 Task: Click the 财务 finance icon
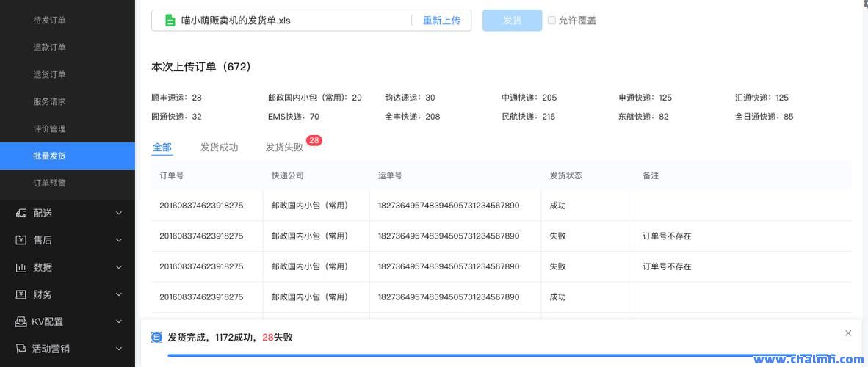(21, 294)
